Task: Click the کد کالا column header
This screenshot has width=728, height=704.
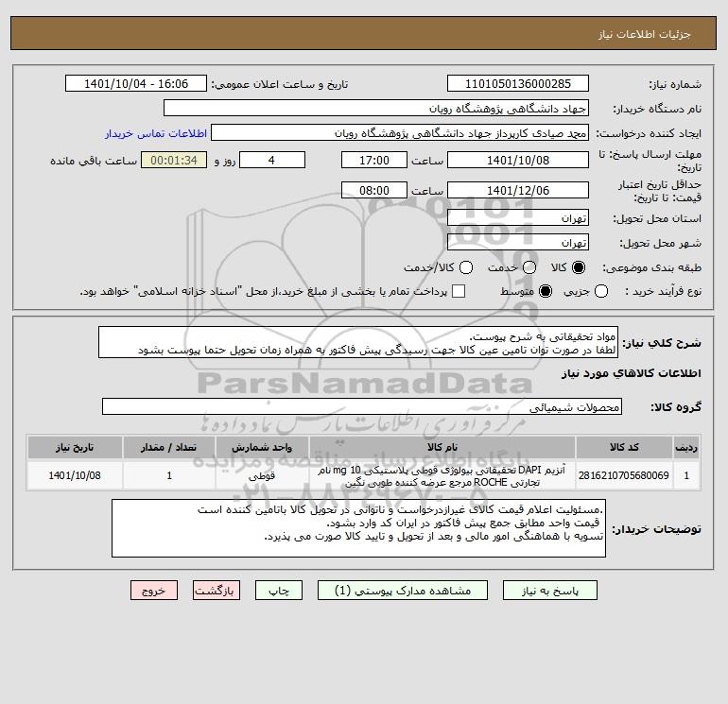Action: click(x=624, y=447)
